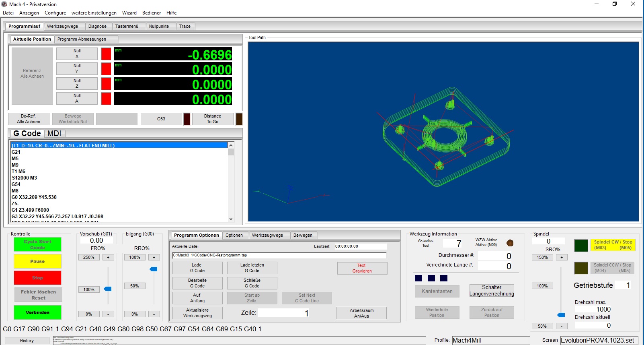Click the Zeile line number field

[x=283, y=313]
